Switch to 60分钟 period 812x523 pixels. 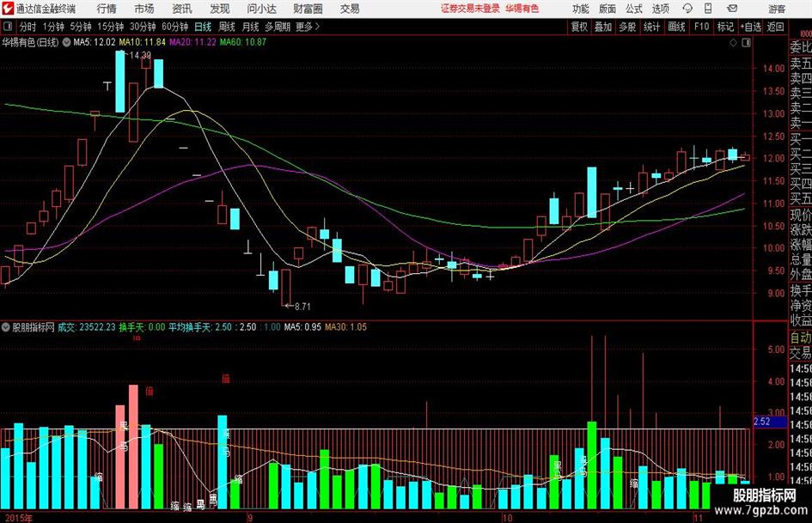pyautogui.click(x=175, y=27)
